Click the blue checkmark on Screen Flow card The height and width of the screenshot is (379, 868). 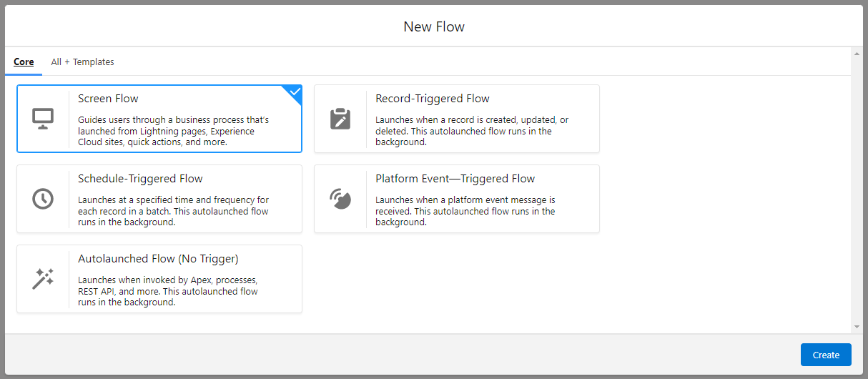[293, 92]
